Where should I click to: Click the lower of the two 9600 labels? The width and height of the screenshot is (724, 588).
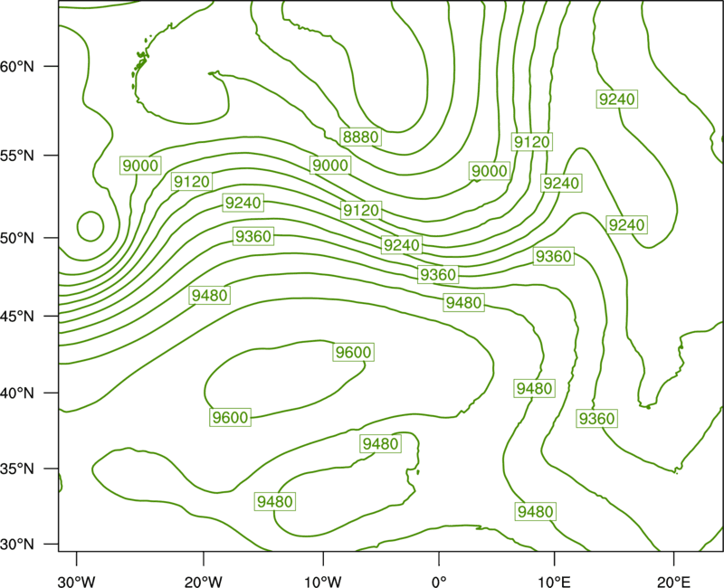231,418
